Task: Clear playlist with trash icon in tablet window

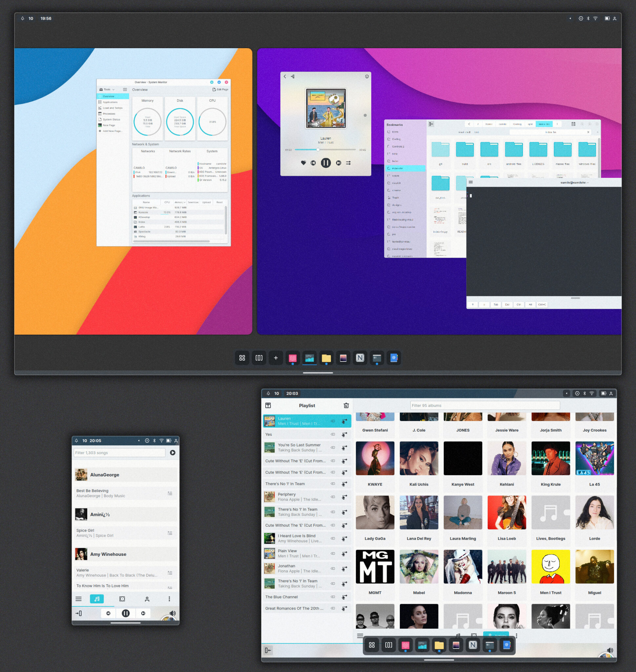Action: [346, 405]
